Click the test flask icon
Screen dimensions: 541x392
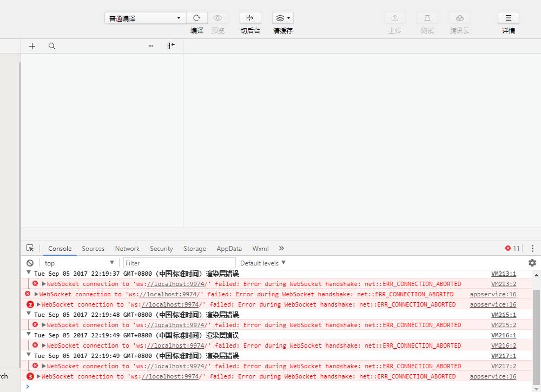click(x=427, y=18)
